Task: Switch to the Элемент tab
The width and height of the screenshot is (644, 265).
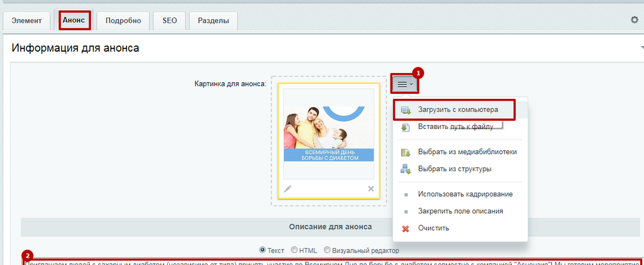Action: (26, 21)
